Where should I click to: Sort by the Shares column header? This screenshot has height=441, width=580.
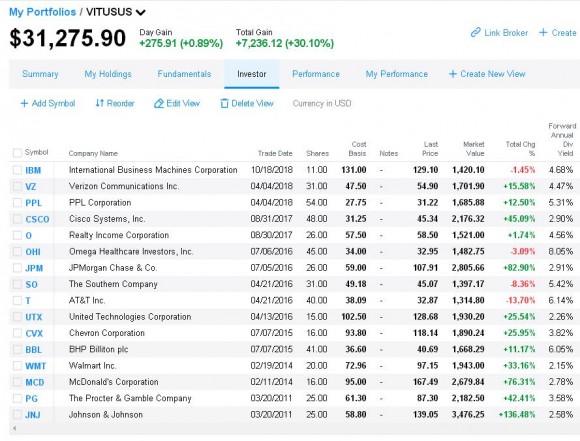pos(317,153)
